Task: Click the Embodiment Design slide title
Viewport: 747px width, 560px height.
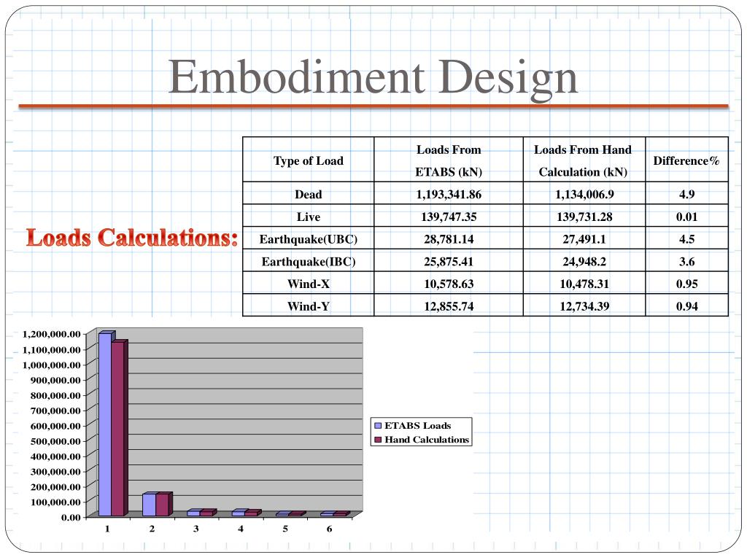Action: 373,79
